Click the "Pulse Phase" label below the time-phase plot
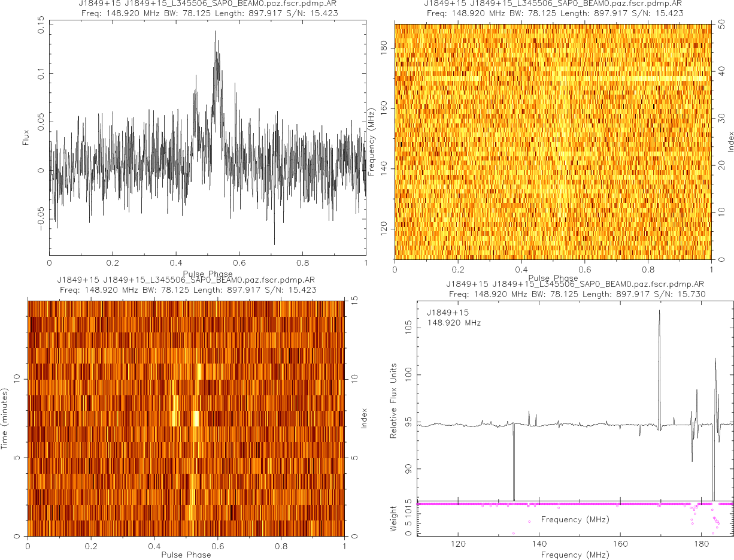 click(x=186, y=555)
